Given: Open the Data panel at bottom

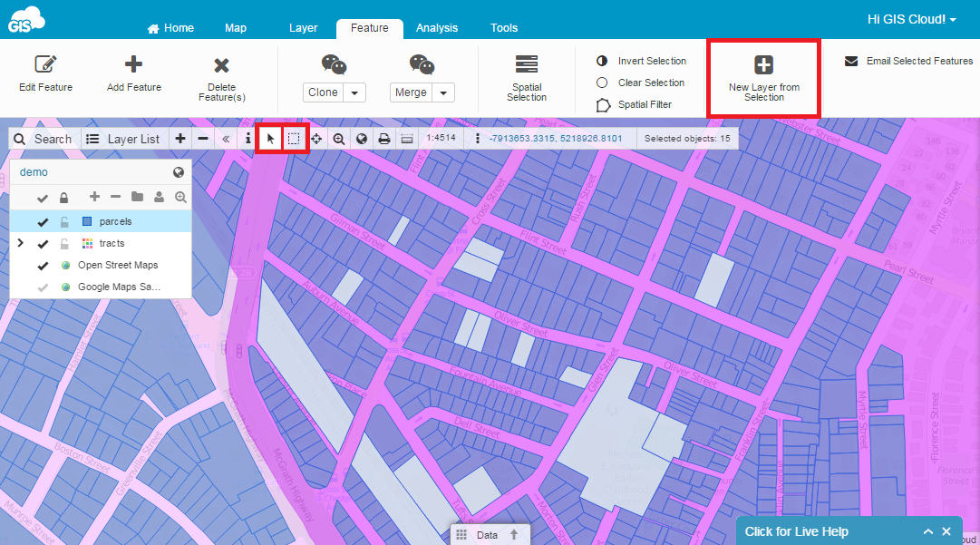Looking at the screenshot, I should pos(488,535).
